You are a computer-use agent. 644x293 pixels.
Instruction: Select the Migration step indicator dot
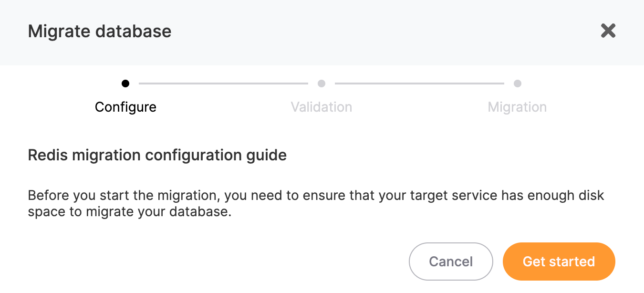tap(518, 83)
